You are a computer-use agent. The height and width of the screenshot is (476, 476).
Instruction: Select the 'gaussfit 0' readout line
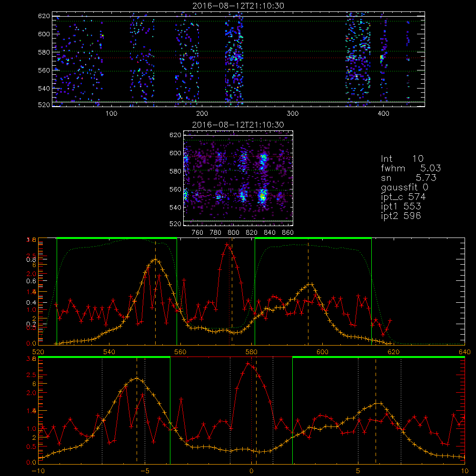[404, 187]
